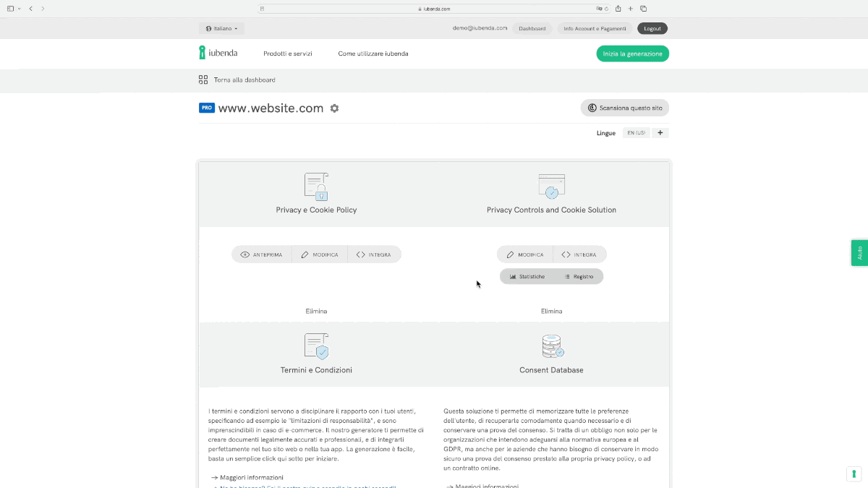Open Registro for Cookie Solution
Screen dimensions: 868x488
[x=579, y=276]
